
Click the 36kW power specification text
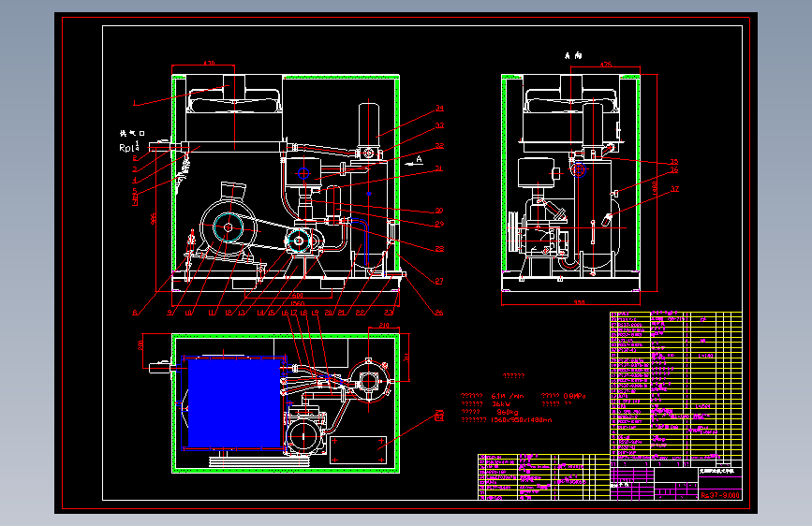pyautogui.click(x=501, y=403)
